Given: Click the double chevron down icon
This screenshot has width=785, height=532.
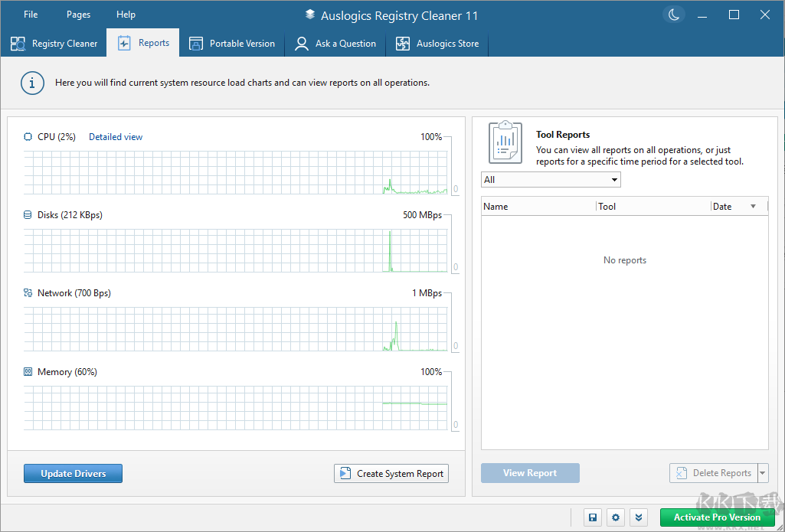Looking at the screenshot, I should [x=639, y=517].
